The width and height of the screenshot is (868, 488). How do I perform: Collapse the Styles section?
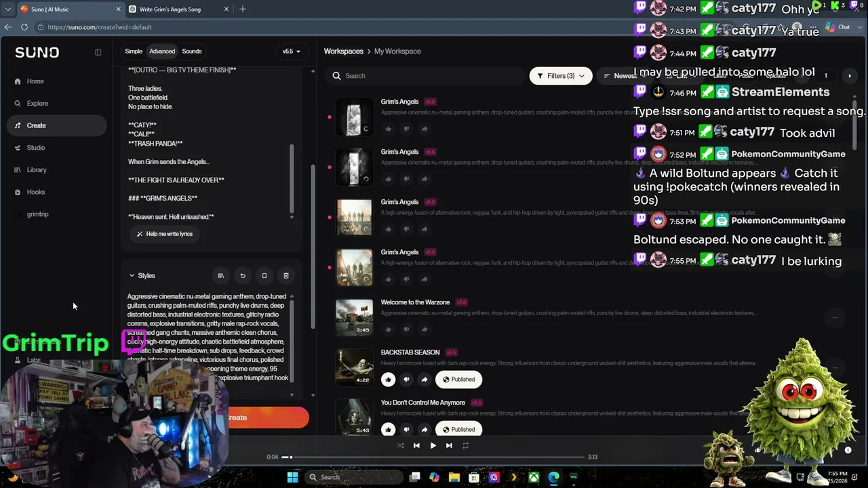coord(142,276)
